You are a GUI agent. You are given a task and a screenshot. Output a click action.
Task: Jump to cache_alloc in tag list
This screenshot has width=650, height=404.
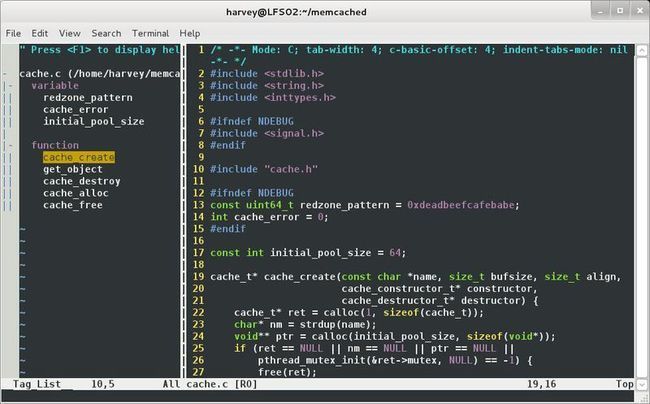tap(75, 193)
